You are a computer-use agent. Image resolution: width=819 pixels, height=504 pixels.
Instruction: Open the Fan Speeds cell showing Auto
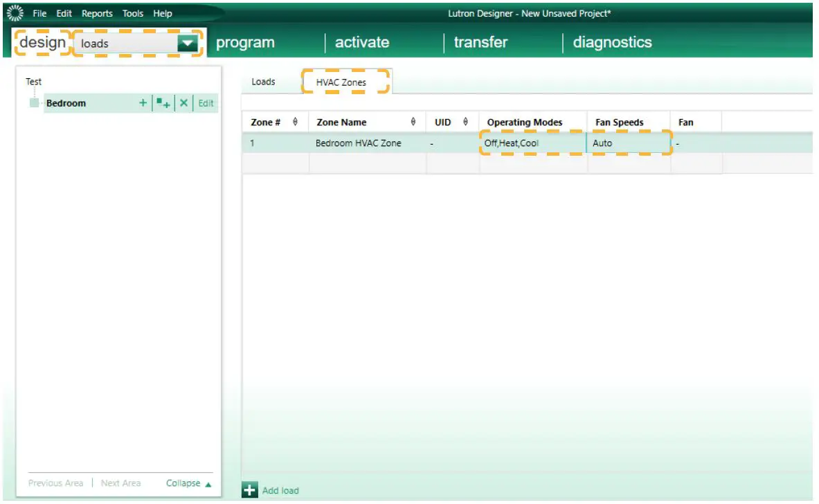point(629,143)
